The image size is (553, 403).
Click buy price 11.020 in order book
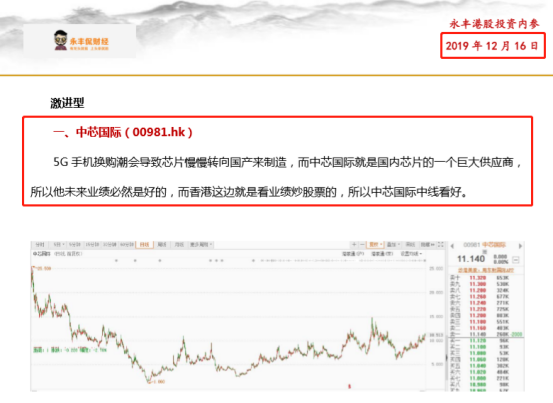tap(478, 372)
